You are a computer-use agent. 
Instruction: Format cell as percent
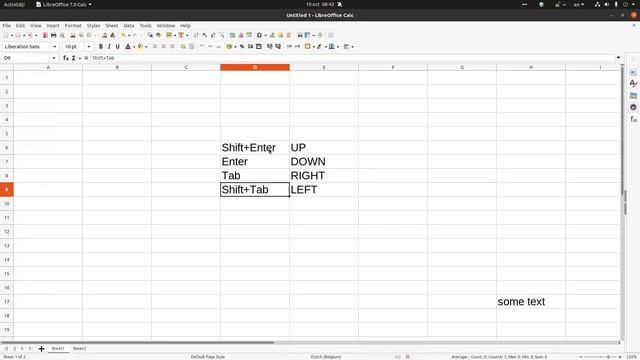242,47
